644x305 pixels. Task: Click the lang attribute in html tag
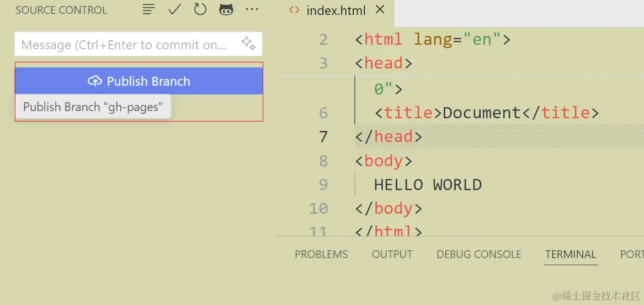(433, 40)
